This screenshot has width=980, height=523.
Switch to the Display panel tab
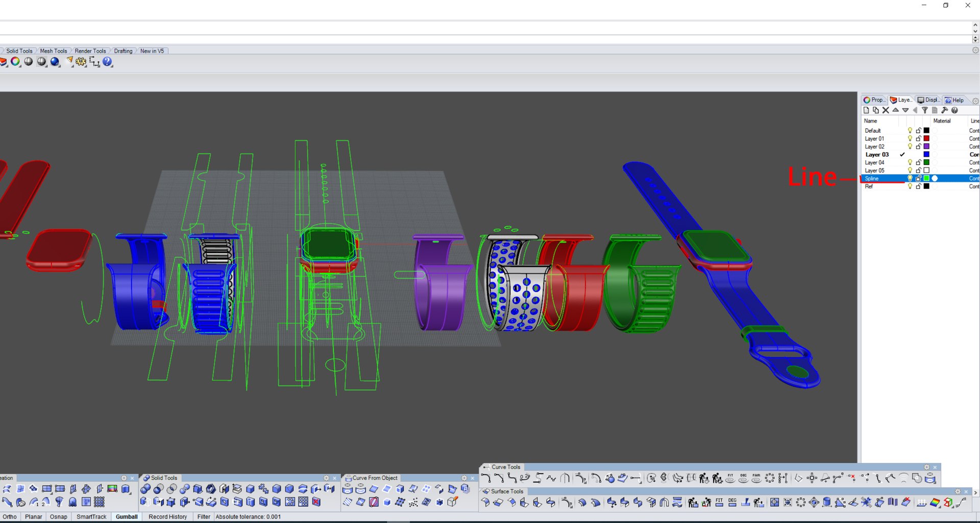pos(928,100)
